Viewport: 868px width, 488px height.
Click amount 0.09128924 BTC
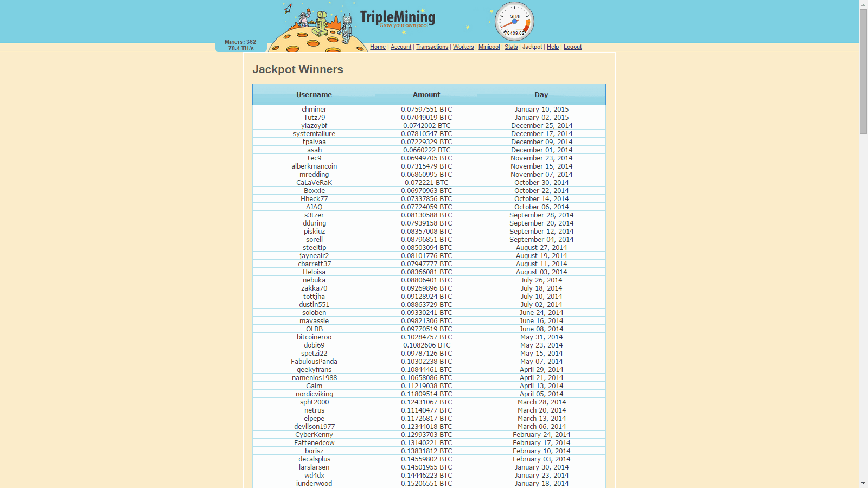426,297
